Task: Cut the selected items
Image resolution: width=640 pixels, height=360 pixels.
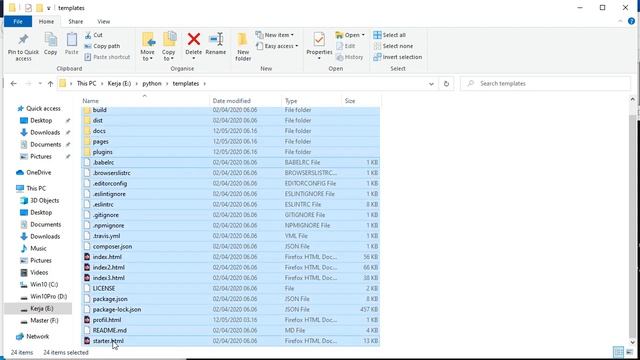Action: click(94, 35)
